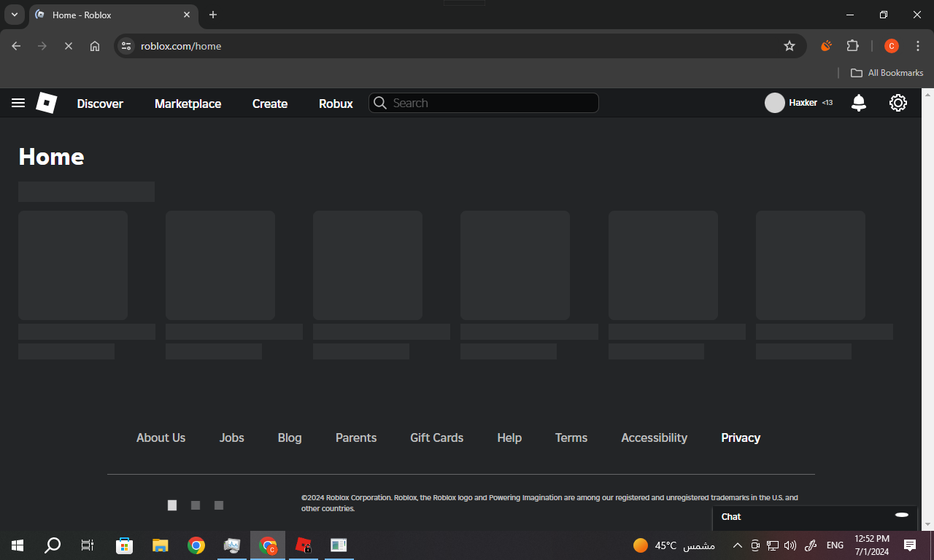Open the Chrome profile C avatar

pyautogui.click(x=891, y=46)
